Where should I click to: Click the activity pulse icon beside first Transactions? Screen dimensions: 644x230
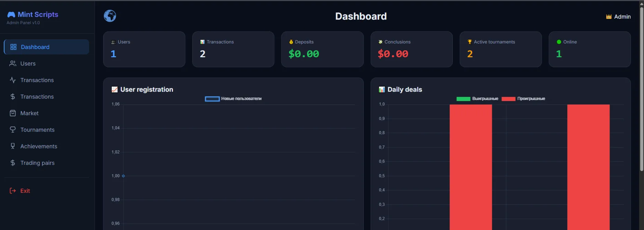pos(13,80)
